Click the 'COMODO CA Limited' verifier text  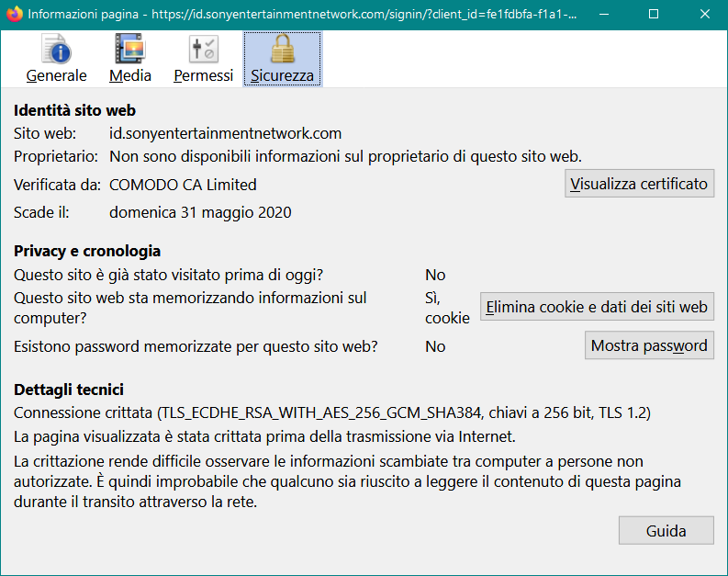click(183, 185)
